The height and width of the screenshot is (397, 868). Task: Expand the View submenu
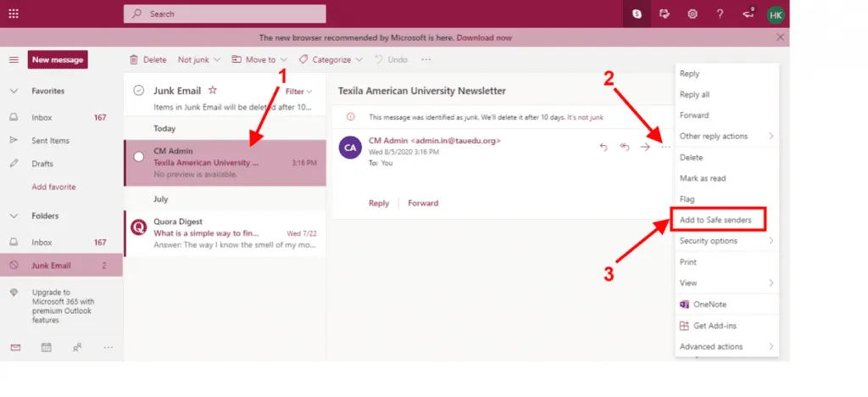(726, 283)
